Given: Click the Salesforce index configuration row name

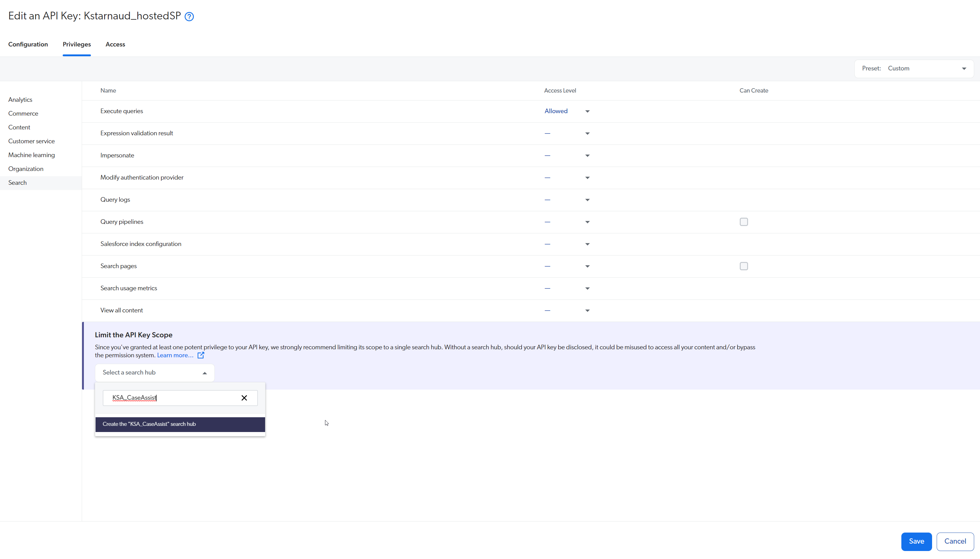Looking at the screenshot, I should click(x=141, y=244).
